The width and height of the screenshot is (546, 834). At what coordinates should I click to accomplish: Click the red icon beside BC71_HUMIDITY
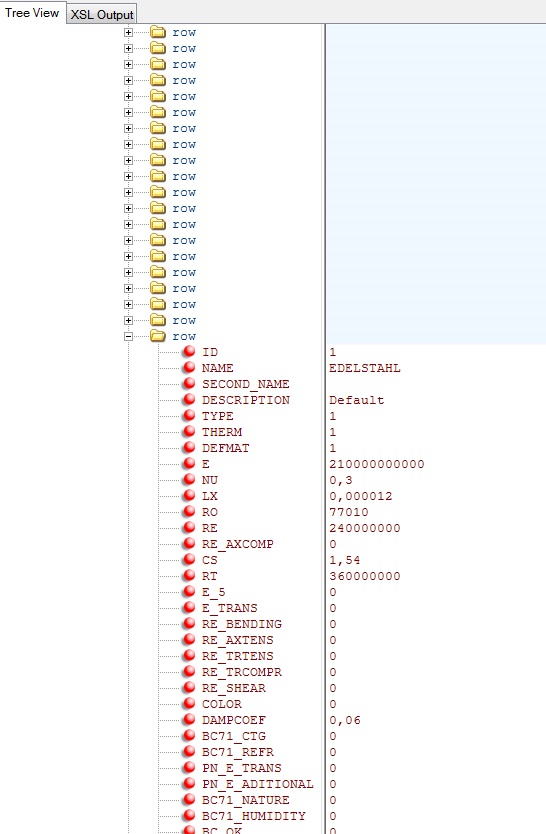189,815
